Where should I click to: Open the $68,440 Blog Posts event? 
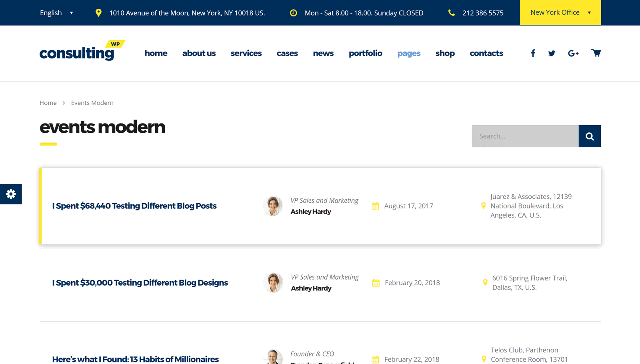coord(134,206)
